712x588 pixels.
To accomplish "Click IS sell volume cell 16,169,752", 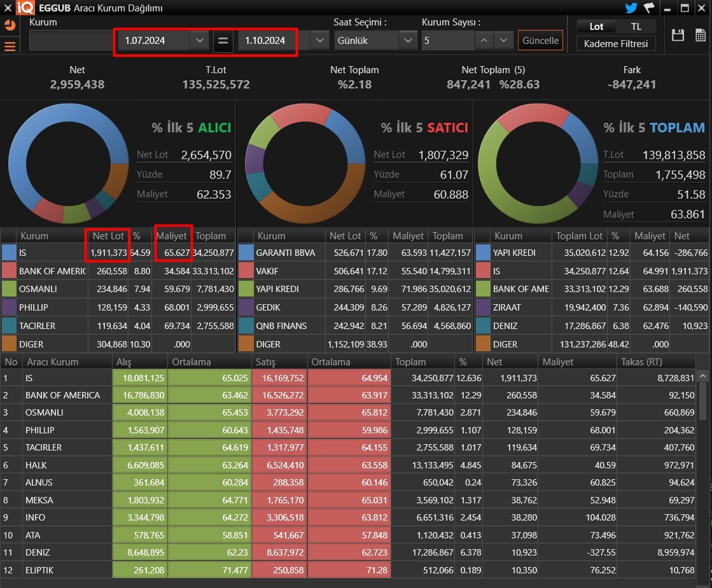I will point(280,378).
